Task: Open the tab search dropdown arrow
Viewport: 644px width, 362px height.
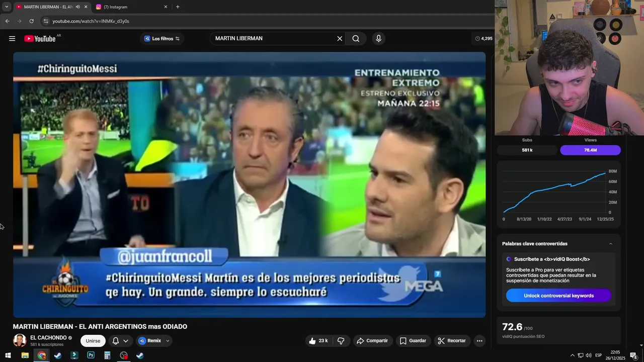Action: 7,7
